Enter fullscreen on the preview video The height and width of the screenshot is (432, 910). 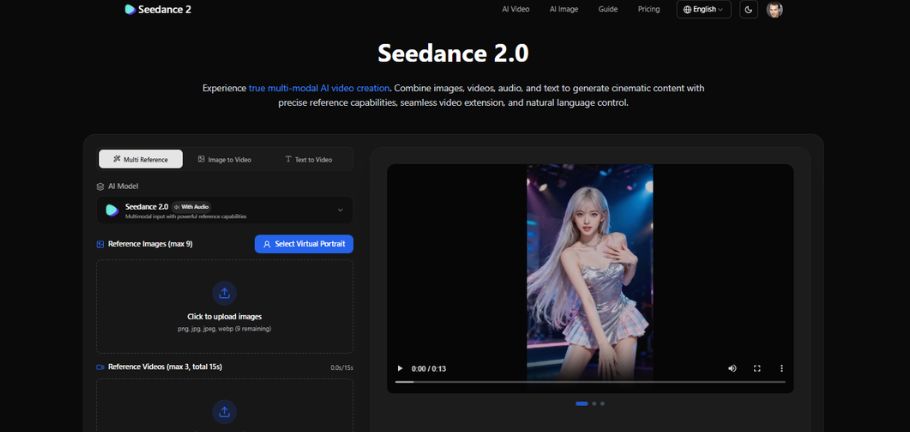757,369
